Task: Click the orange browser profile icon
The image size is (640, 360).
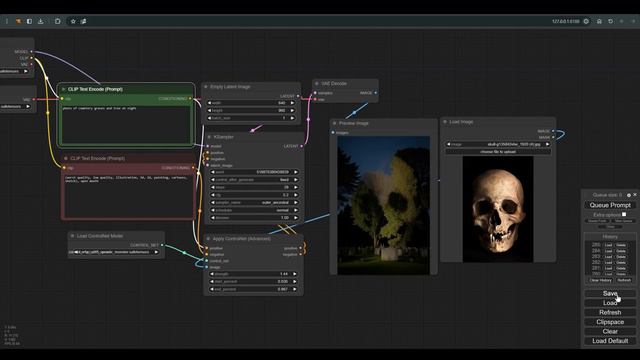Action: (18, 21)
